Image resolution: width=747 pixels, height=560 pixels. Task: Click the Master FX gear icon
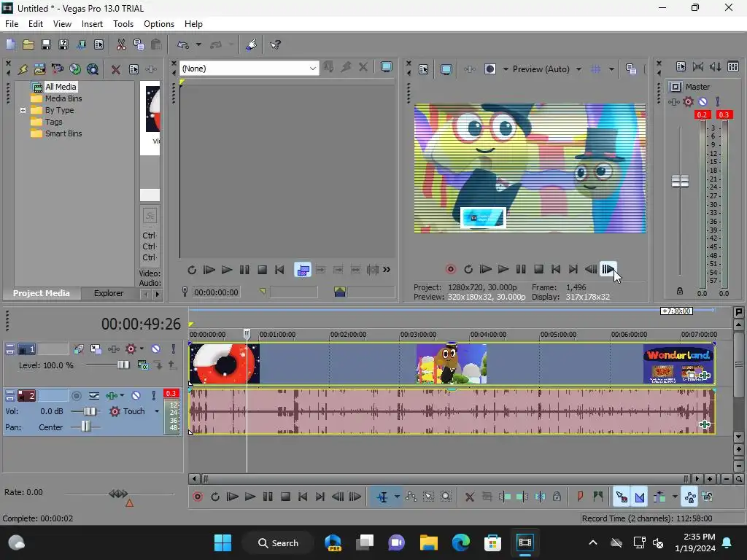point(688,101)
